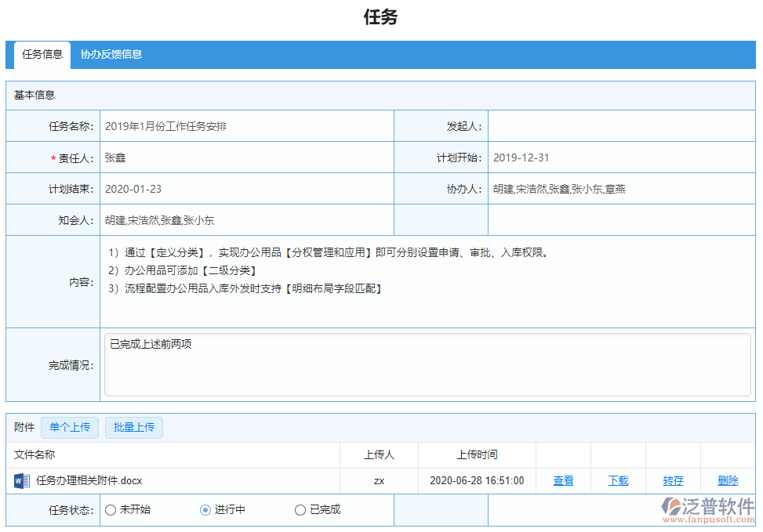Click the 转存 link for the attachment
The image size is (763, 532).
point(673,480)
